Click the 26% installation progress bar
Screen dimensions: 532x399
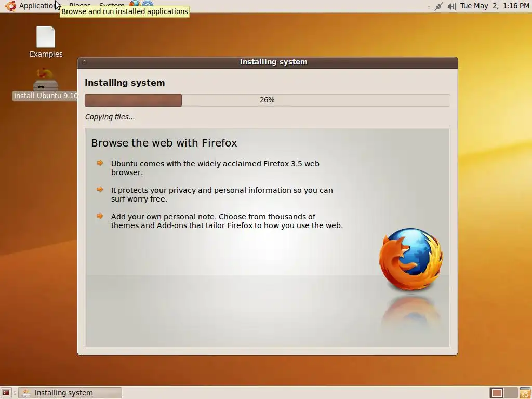(x=268, y=100)
